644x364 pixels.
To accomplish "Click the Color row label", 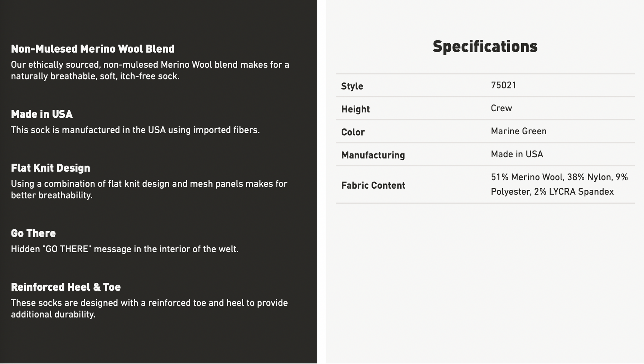I will pos(353,132).
